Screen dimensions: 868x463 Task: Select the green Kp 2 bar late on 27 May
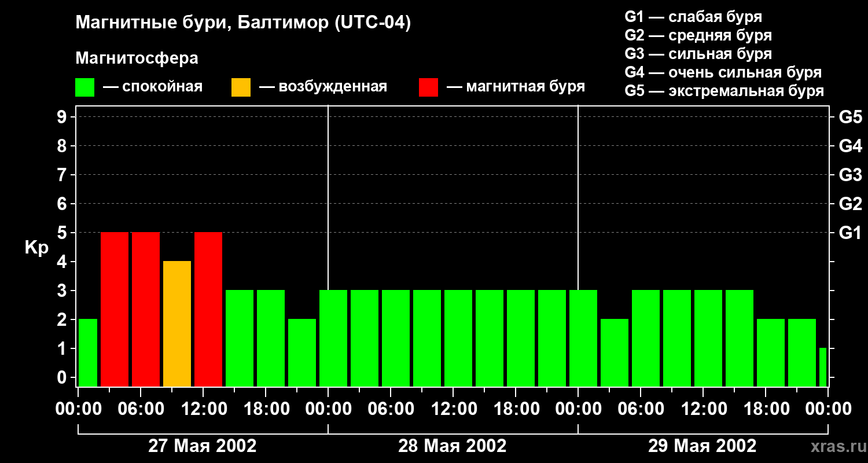(x=302, y=352)
